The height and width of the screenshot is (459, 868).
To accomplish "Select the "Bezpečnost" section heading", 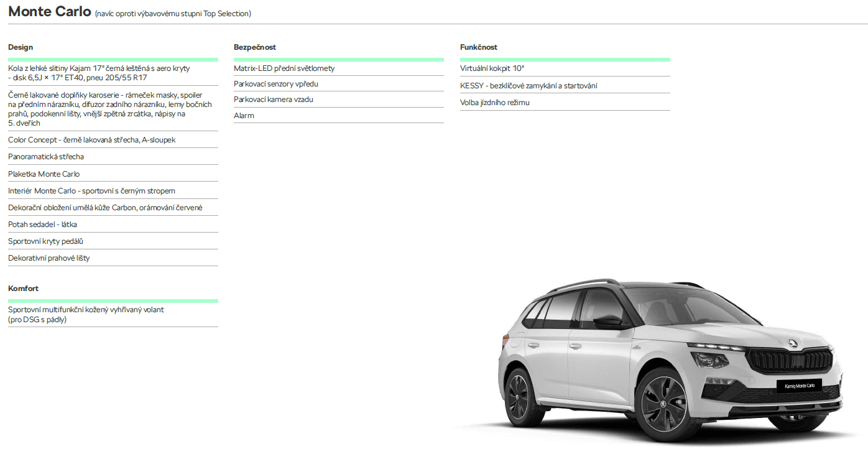I will point(255,47).
